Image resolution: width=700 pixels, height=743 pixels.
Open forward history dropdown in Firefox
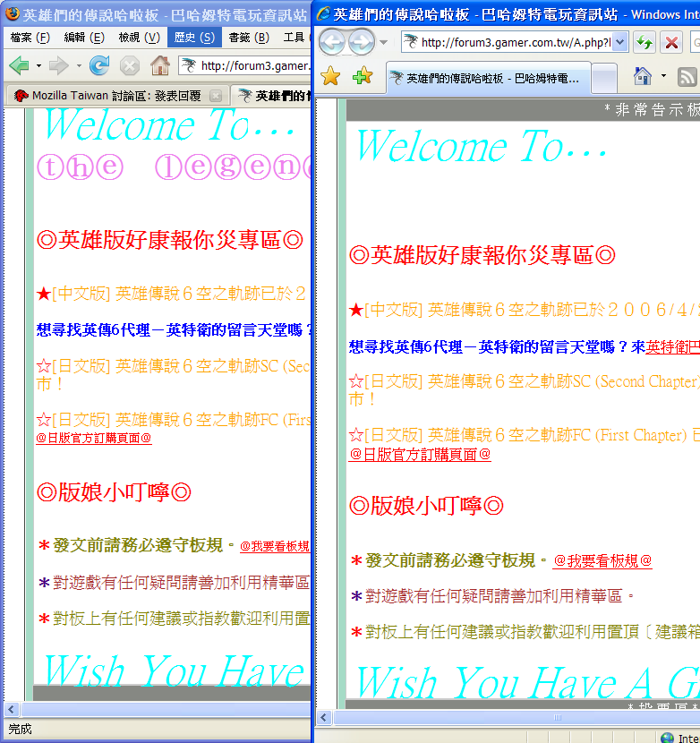[79, 66]
